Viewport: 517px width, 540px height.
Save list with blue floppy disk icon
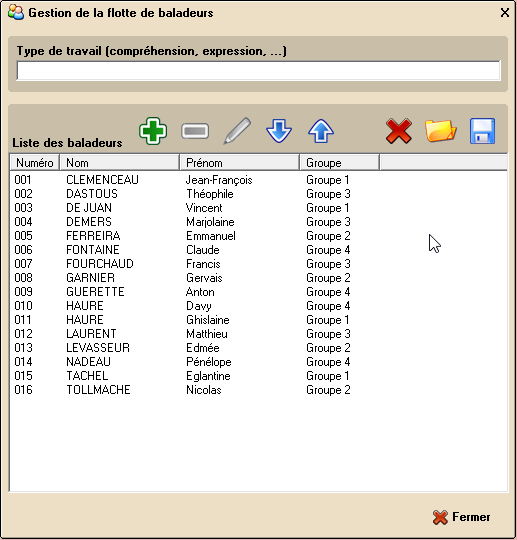[x=482, y=131]
